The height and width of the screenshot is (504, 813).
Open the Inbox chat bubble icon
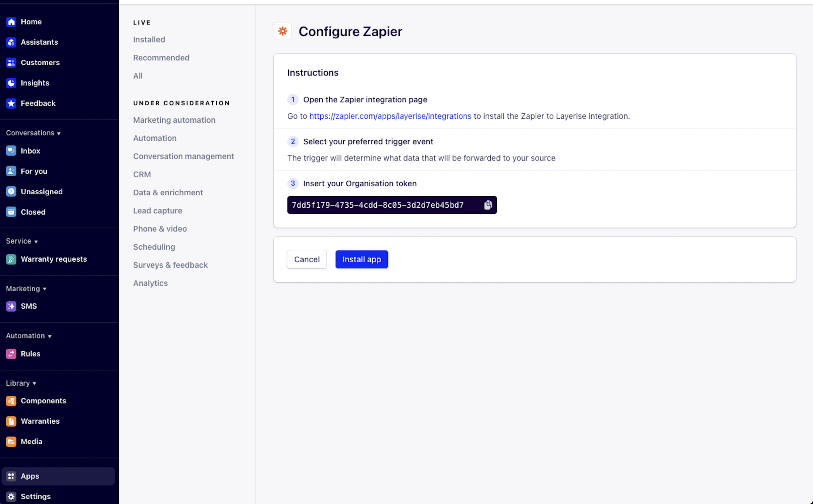(x=11, y=151)
